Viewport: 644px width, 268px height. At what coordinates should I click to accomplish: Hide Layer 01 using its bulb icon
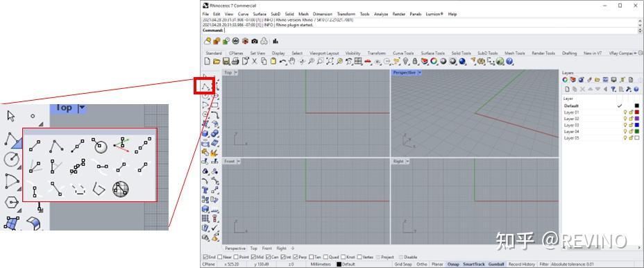(x=625, y=112)
